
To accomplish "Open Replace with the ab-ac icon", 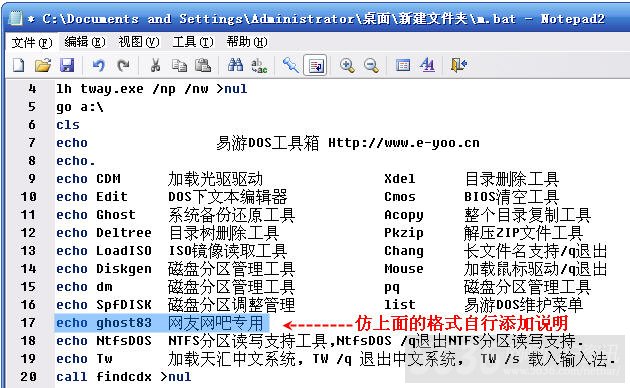I will coord(259,65).
